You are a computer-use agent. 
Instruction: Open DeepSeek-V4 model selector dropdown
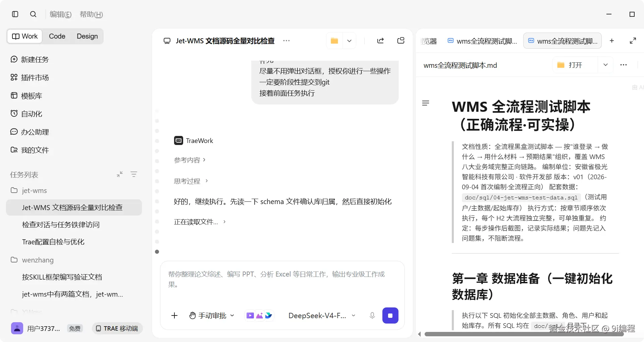click(x=322, y=315)
